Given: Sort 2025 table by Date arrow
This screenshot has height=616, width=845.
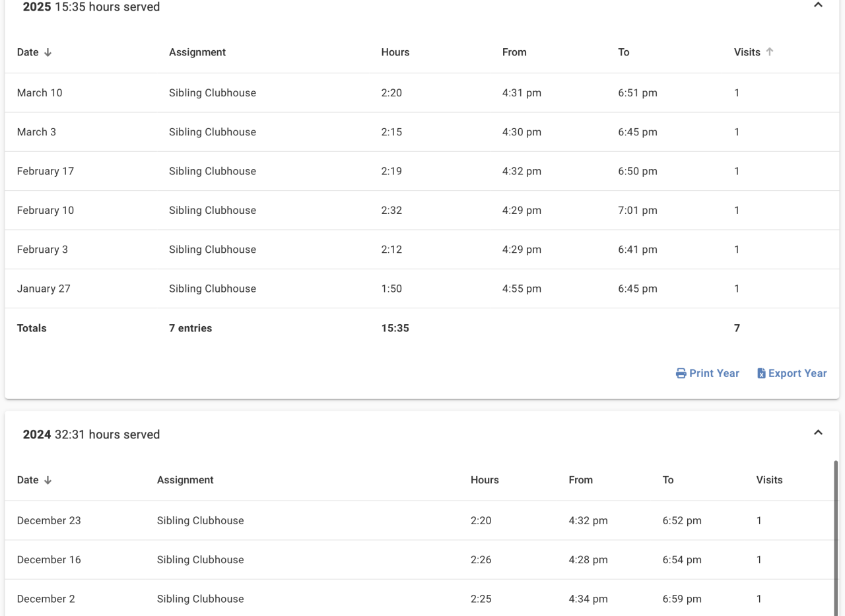Looking at the screenshot, I should [x=48, y=53].
